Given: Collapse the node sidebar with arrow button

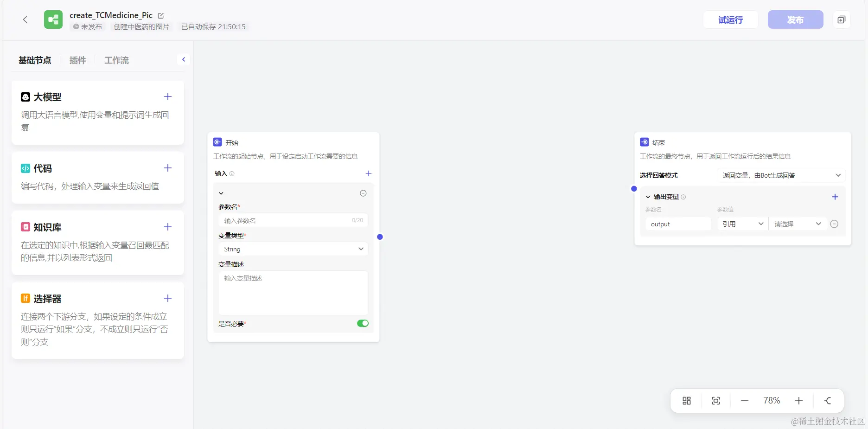Looking at the screenshot, I should pyautogui.click(x=184, y=59).
